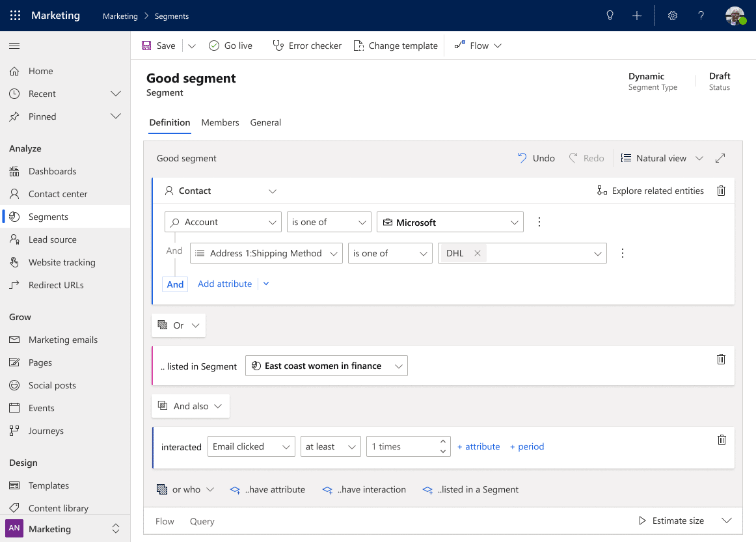The height and width of the screenshot is (542, 756).
Task: Collapse the left navigation hamburger menu
Action: click(14, 46)
